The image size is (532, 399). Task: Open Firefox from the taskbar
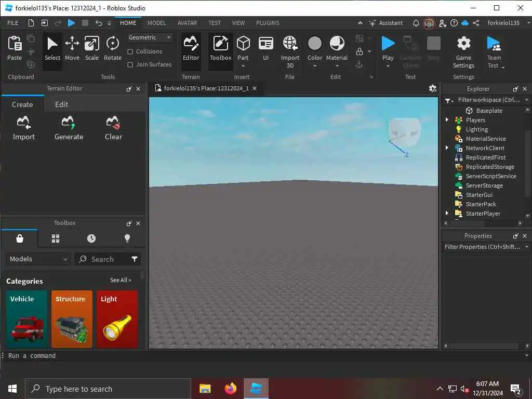click(230, 389)
